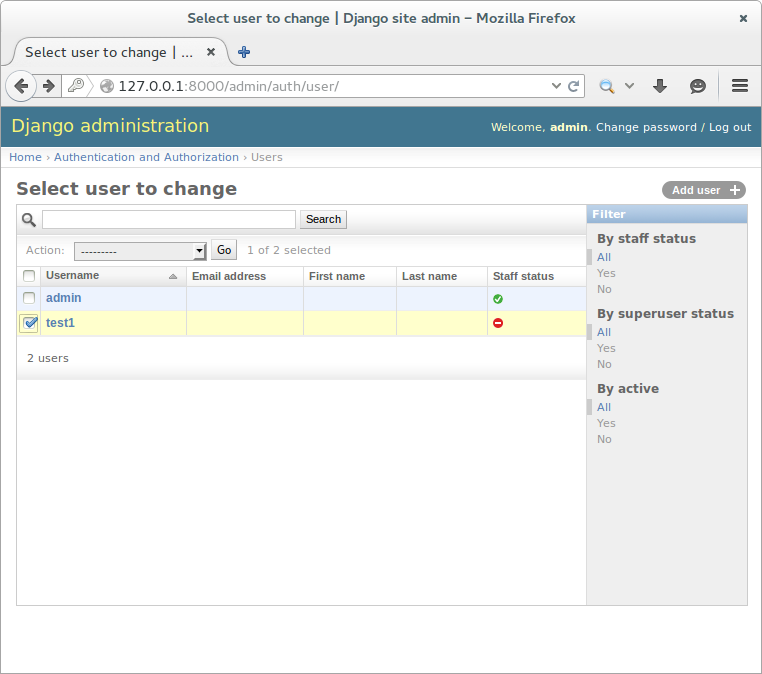Image resolution: width=762 pixels, height=674 pixels.
Task: Filter superuser status by All
Action: pyautogui.click(x=604, y=332)
